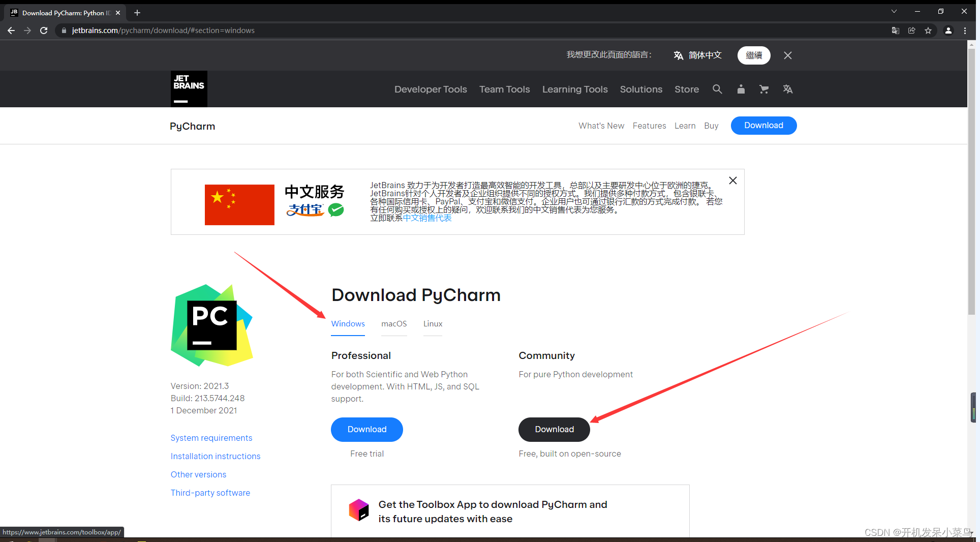
Task: Open Other versions link
Action: 198,474
